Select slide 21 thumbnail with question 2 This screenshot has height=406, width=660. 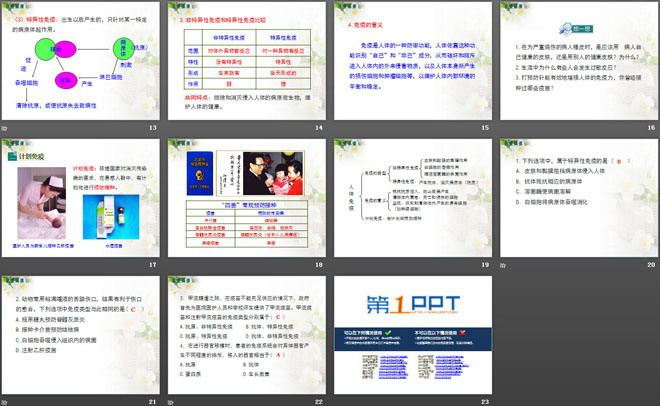click(81, 335)
